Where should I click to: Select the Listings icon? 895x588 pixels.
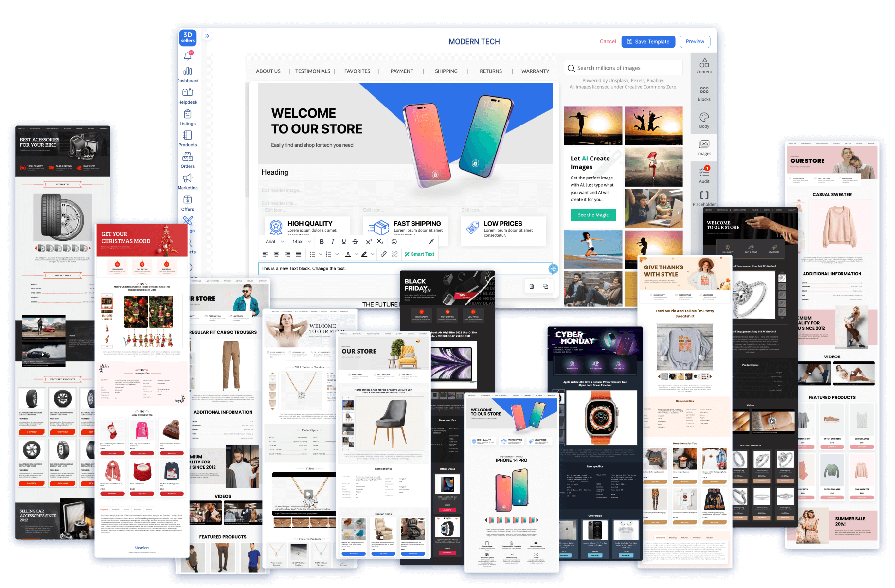click(188, 115)
